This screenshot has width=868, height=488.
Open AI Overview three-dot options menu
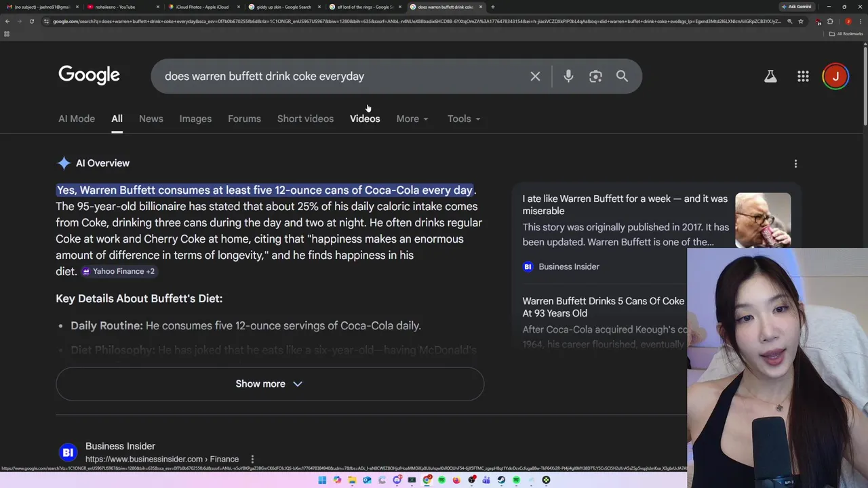click(x=795, y=163)
